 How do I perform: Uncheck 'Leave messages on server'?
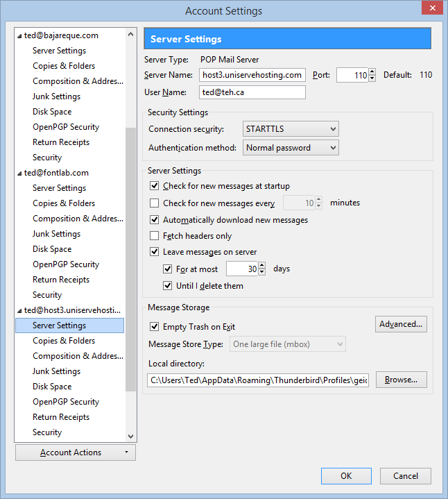click(155, 252)
